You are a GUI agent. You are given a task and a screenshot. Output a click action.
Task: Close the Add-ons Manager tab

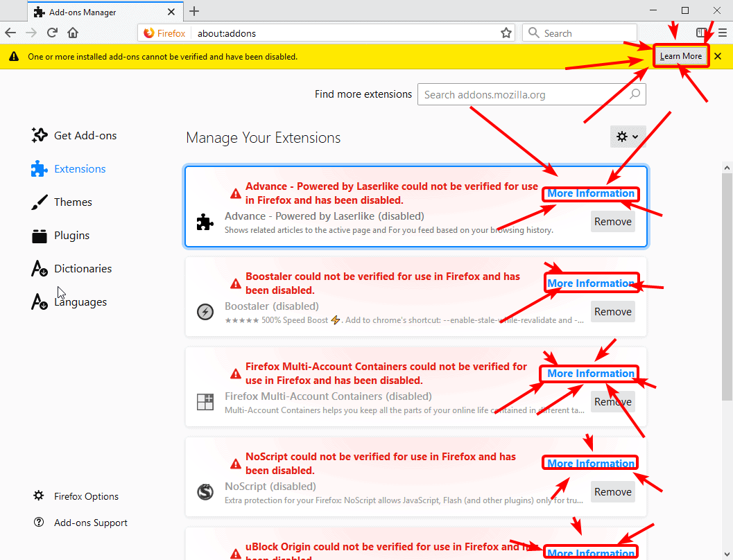pos(171,12)
